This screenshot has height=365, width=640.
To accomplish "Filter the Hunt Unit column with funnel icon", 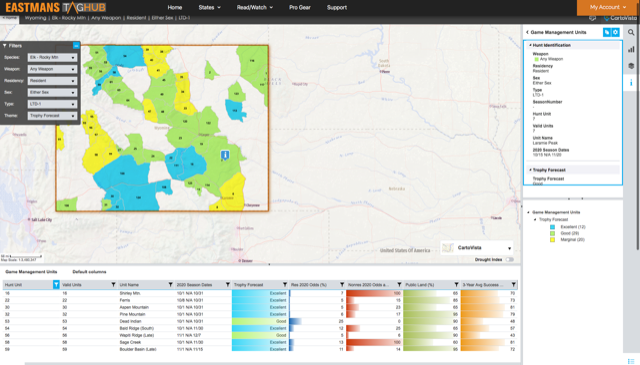I will (56, 285).
